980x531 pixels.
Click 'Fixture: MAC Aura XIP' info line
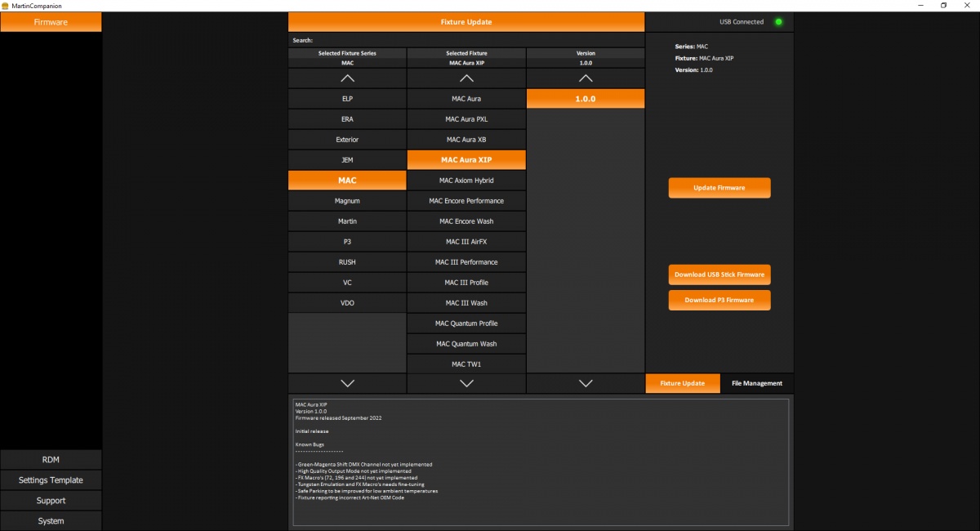(x=705, y=59)
